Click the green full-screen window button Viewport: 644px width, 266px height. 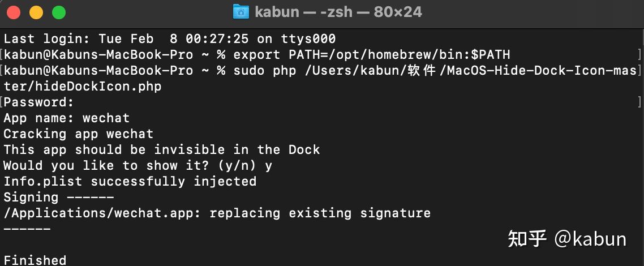(58, 12)
